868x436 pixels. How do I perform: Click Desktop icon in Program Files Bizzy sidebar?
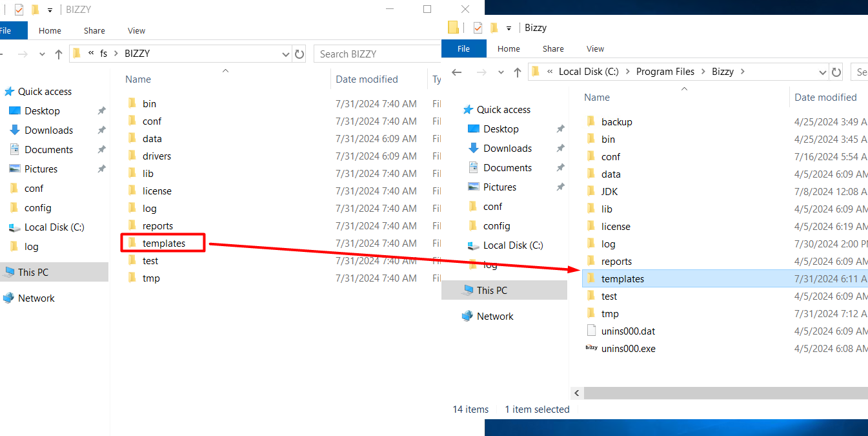pyautogui.click(x=474, y=129)
